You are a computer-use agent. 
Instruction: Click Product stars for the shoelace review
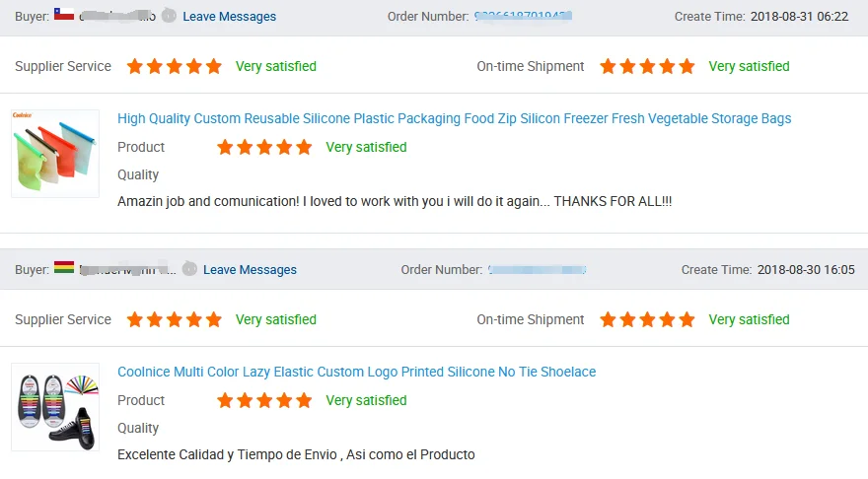click(264, 401)
